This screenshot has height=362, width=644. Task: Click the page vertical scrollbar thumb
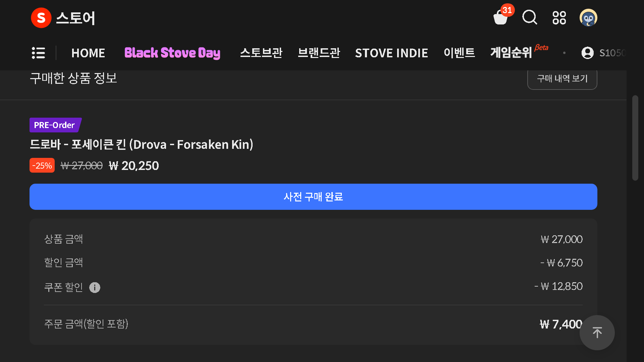[x=635, y=138]
